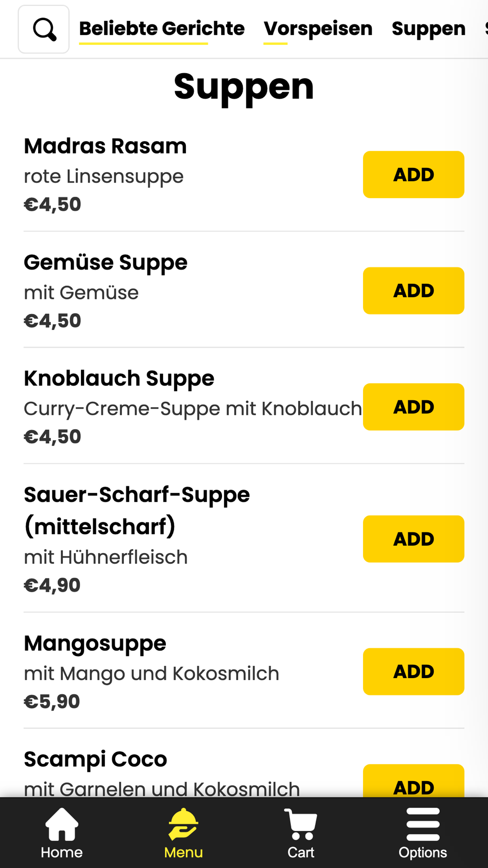View Knoblauch Suppe dish title
The width and height of the screenshot is (488, 868).
pos(119,379)
